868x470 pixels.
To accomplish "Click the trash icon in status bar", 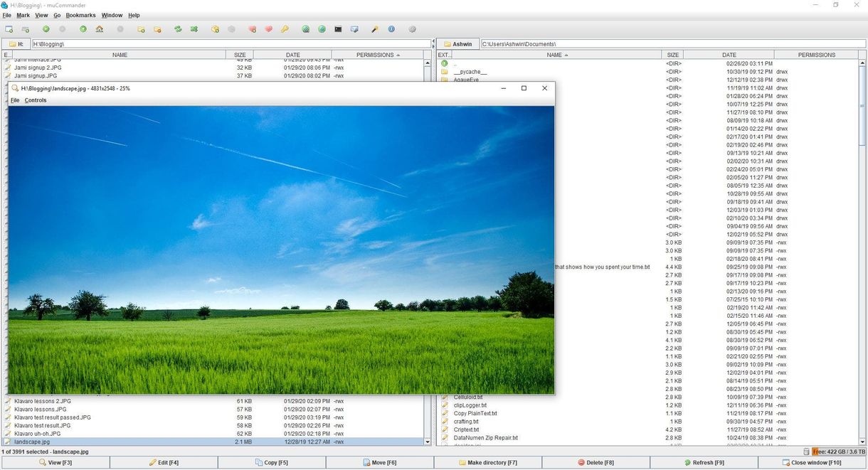I will point(806,452).
